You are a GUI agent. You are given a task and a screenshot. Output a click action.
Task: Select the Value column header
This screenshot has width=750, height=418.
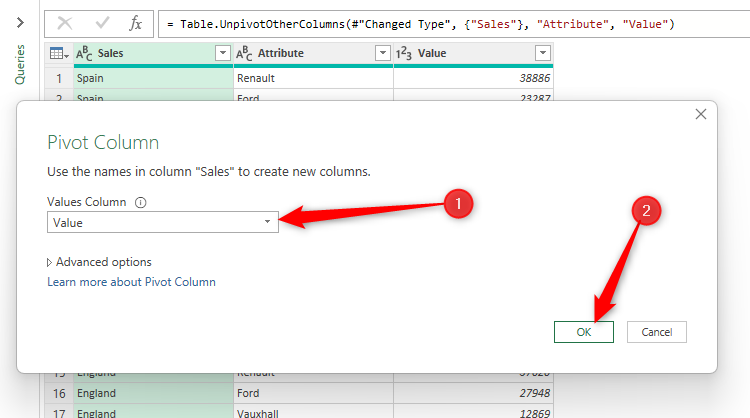coord(474,53)
